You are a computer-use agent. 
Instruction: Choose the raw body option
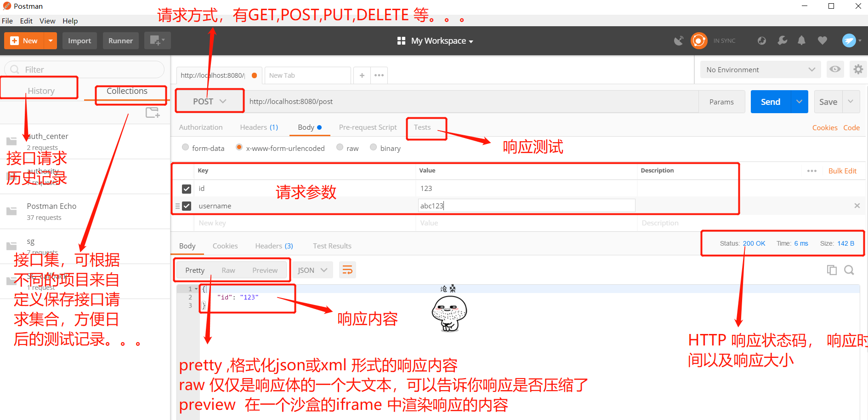coord(340,147)
